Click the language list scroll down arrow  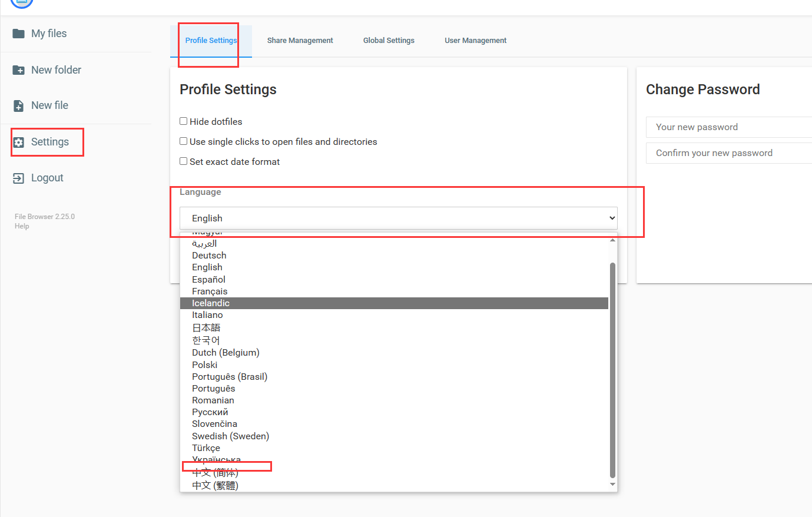click(x=612, y=485)
